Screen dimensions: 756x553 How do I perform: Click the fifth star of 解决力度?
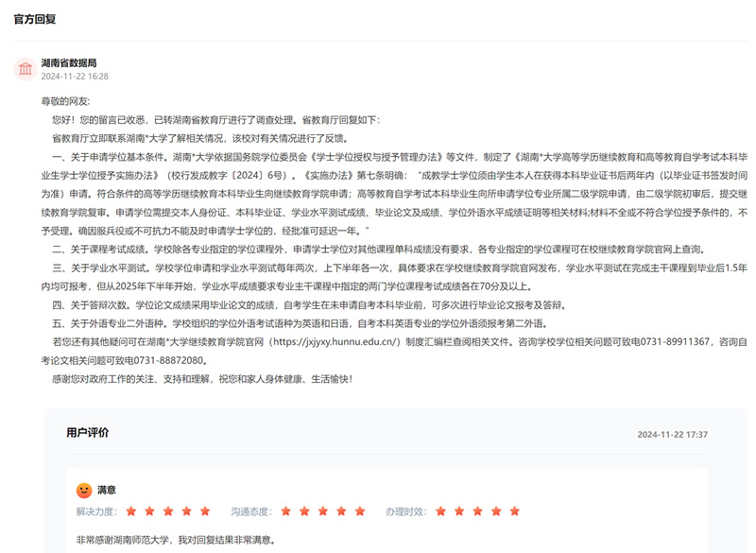click(205, 511)
